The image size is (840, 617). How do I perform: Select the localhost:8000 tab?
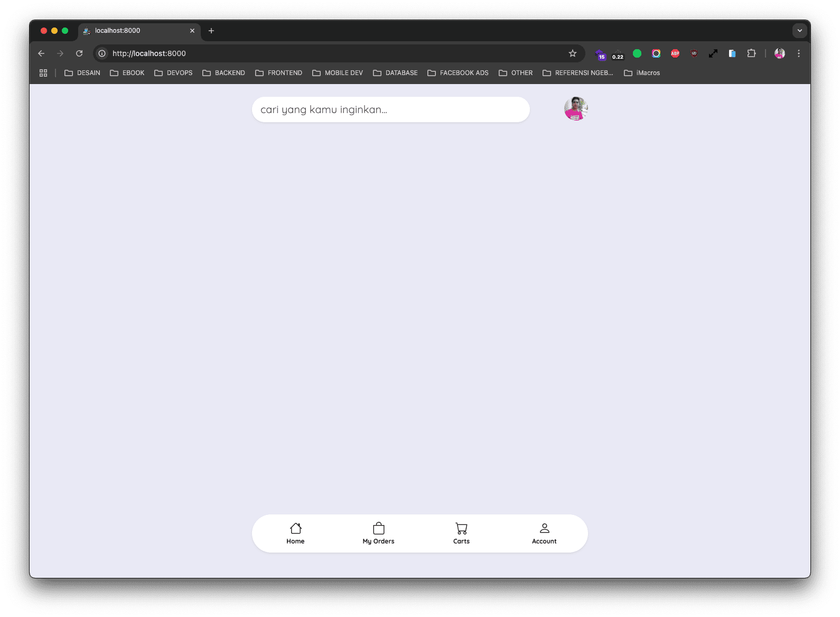[x=135, y=31]
